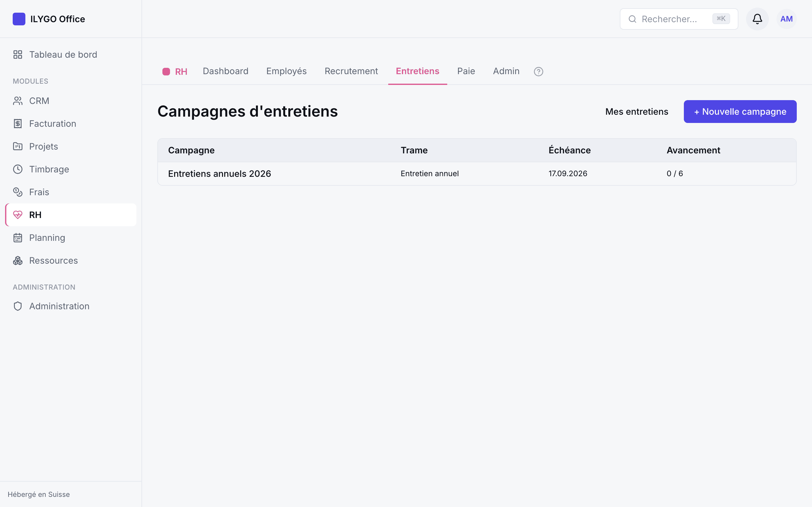Click the Timbrage clock icon

click(18, 169)
